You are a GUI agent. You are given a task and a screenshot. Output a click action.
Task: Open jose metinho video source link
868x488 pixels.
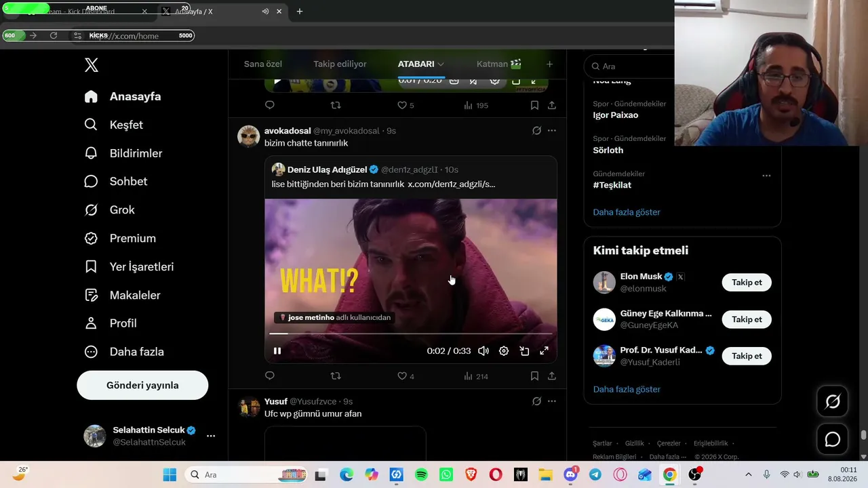[335, 317]
